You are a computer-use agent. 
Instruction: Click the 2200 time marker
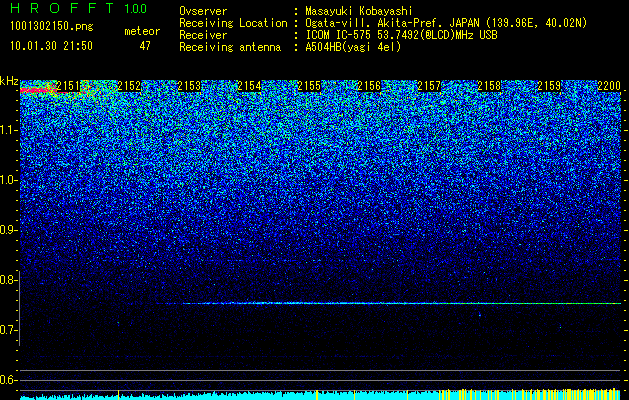(x=609, y=86)
